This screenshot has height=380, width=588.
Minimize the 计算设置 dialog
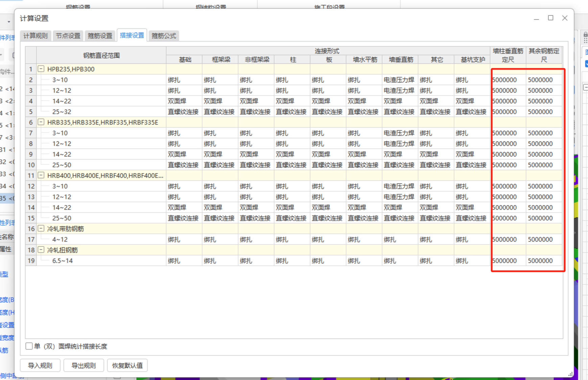(x=536, y=18)
